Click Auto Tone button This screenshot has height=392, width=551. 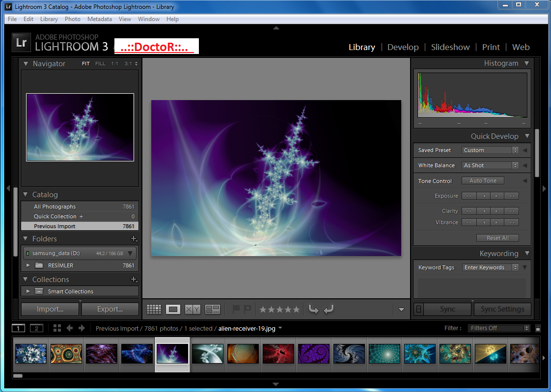point(483,181)
